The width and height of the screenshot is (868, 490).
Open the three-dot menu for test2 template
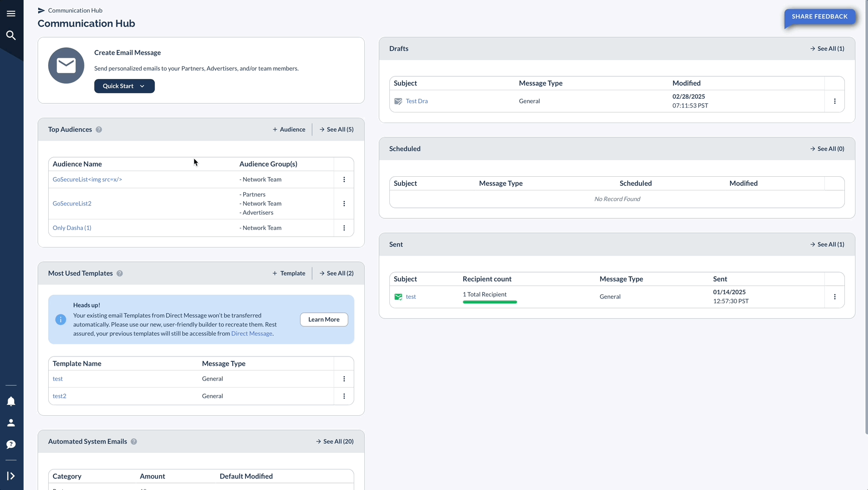pyautogui.click(x=344, y=396)
